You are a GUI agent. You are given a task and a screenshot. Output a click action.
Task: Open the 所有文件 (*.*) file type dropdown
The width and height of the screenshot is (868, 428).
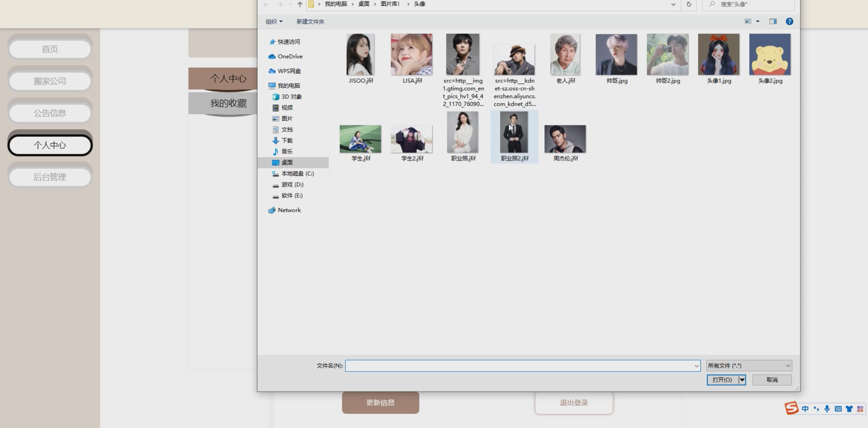pyautogui.click(x=749, y=366)
